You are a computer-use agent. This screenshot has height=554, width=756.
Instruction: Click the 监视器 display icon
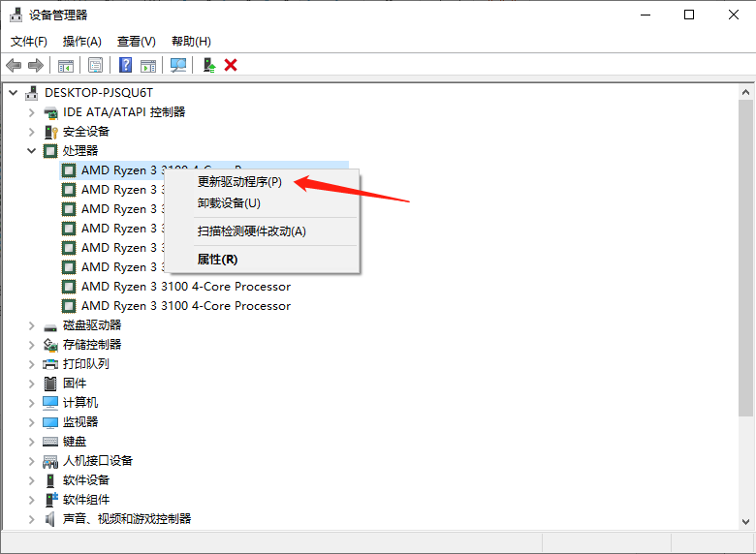click(50, 422)
